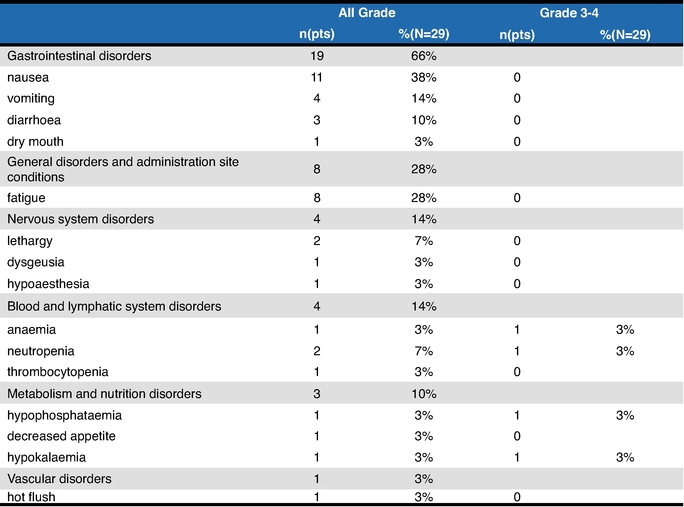Click the Vascular disorders category row
The image size is (684, 507).
342,479
